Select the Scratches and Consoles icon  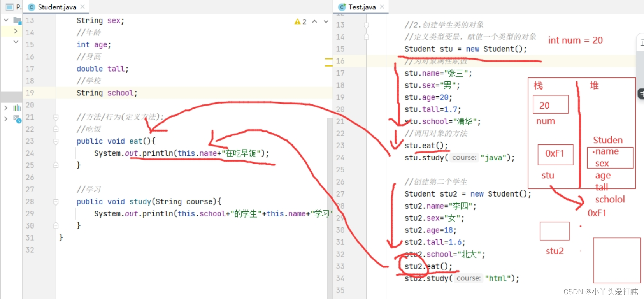point(17,119)
